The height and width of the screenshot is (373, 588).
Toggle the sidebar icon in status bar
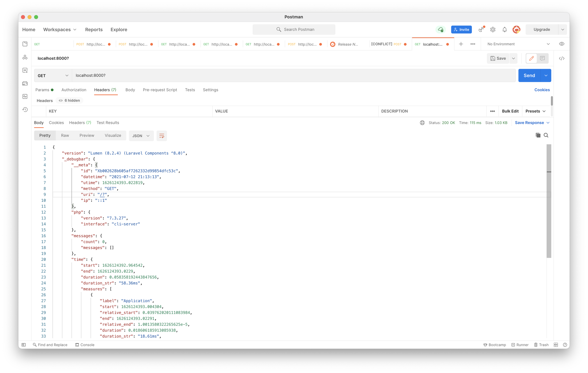[24, 345]
